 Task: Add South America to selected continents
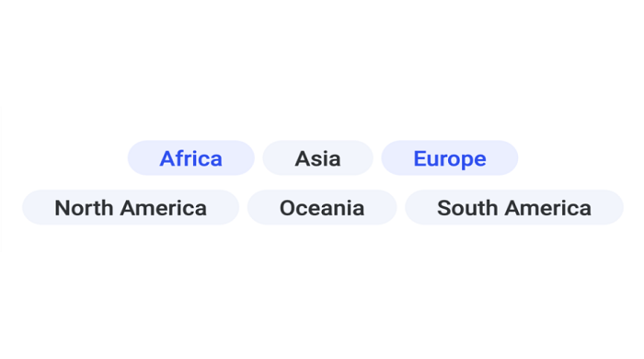(514, 207)
